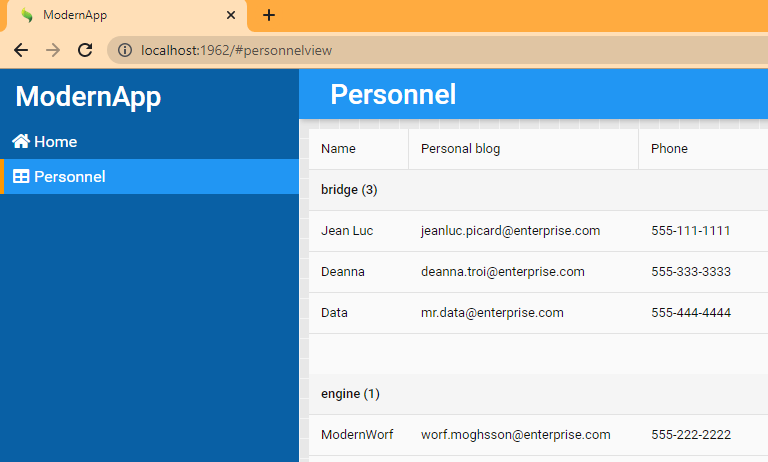Select the Personnel menu item
This screenshot has width=768, height=462.
pyautogui.click(x=69, y=177)
